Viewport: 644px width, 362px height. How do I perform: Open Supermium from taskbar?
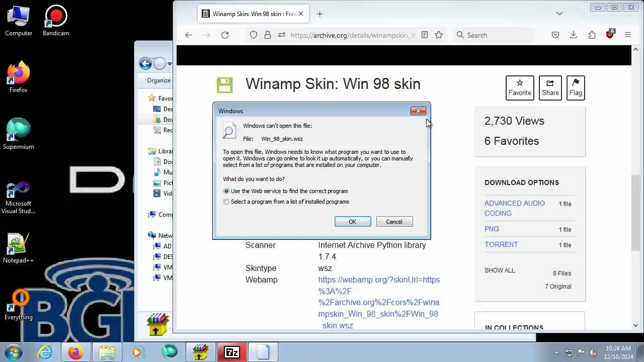(x=170, y=352)
